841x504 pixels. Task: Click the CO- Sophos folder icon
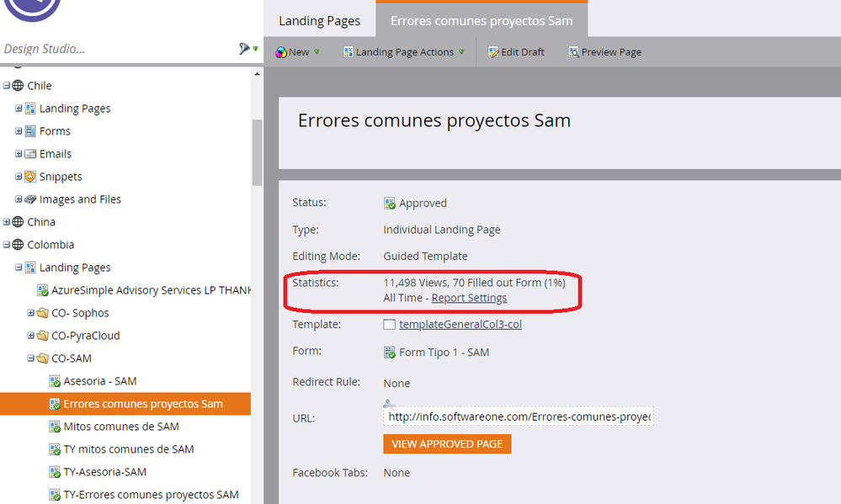[42, 313]
